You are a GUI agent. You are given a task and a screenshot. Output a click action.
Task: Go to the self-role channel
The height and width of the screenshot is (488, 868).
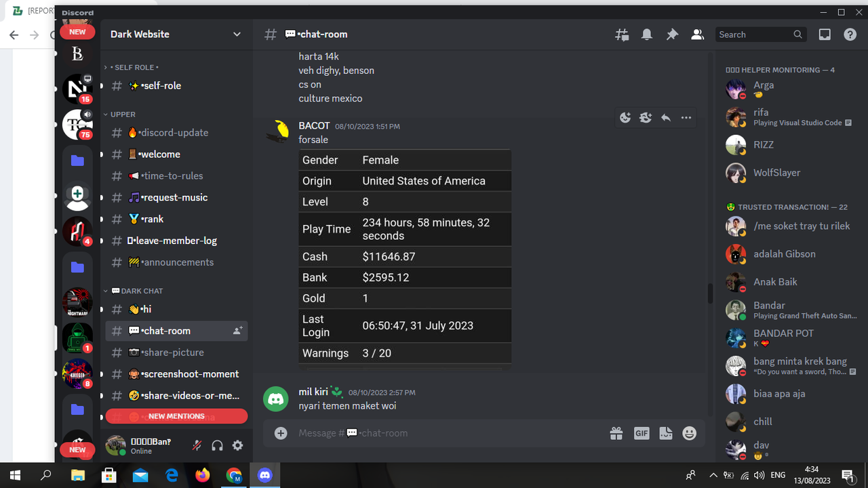coord(176,86)
